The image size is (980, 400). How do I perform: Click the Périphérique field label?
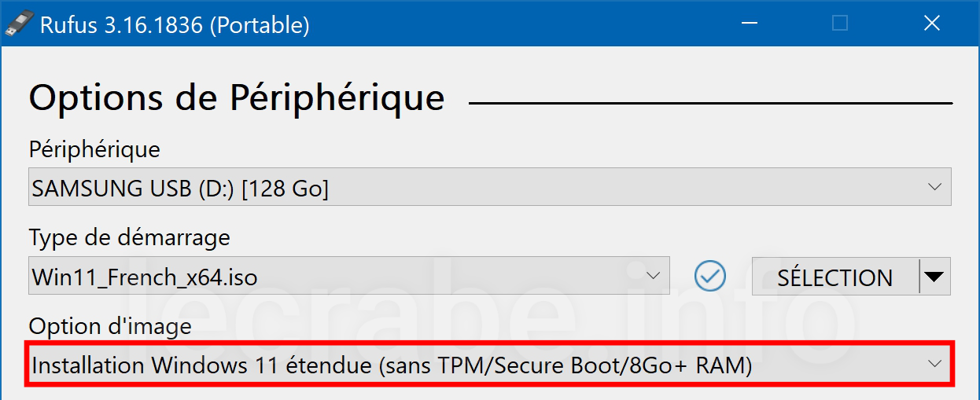pyautogui.click(x=94, y=149)
